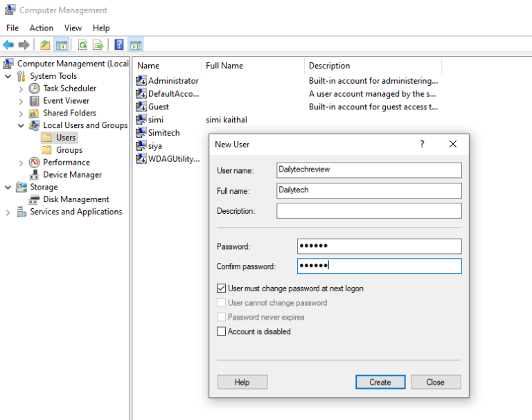Click the Description input field
Screen dimensions: 532x420
[369, 211]
